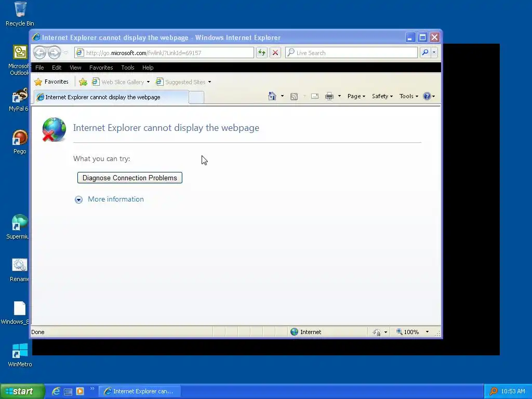Select the MyPal desktop shortcut
Viewport: 532px width, 399px height.
click(x=19, y=99)
